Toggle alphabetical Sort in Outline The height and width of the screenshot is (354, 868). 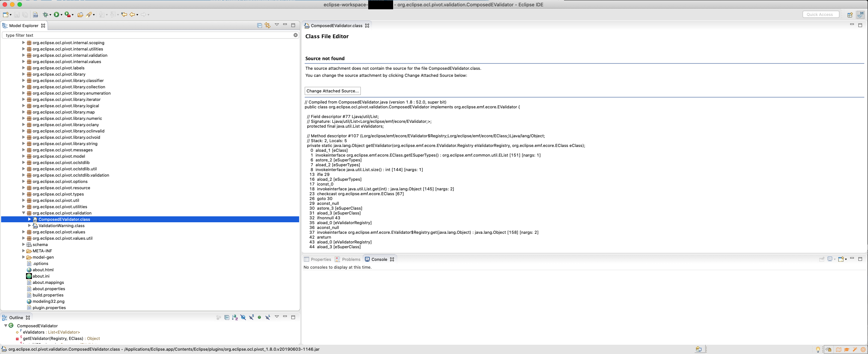click(x=235, y=317)
